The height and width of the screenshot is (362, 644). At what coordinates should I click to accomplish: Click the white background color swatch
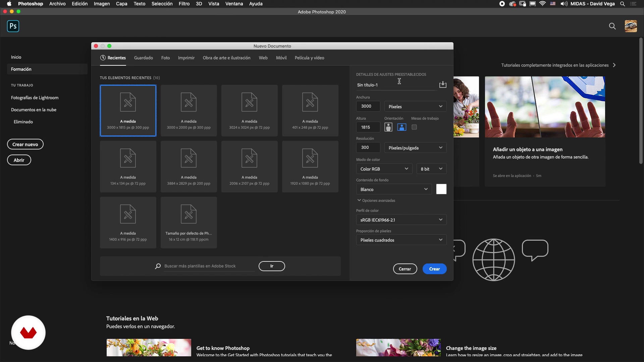(441, 189)
